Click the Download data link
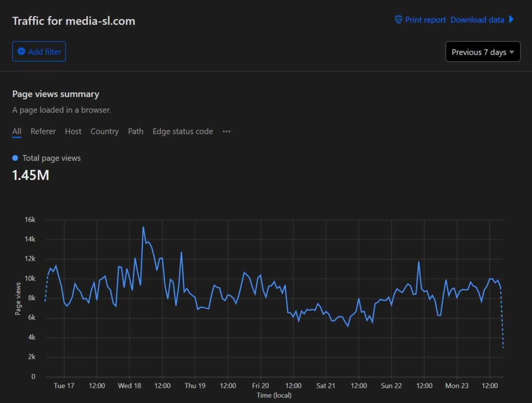This screenshot has width=532, height=403. (477, 20)
